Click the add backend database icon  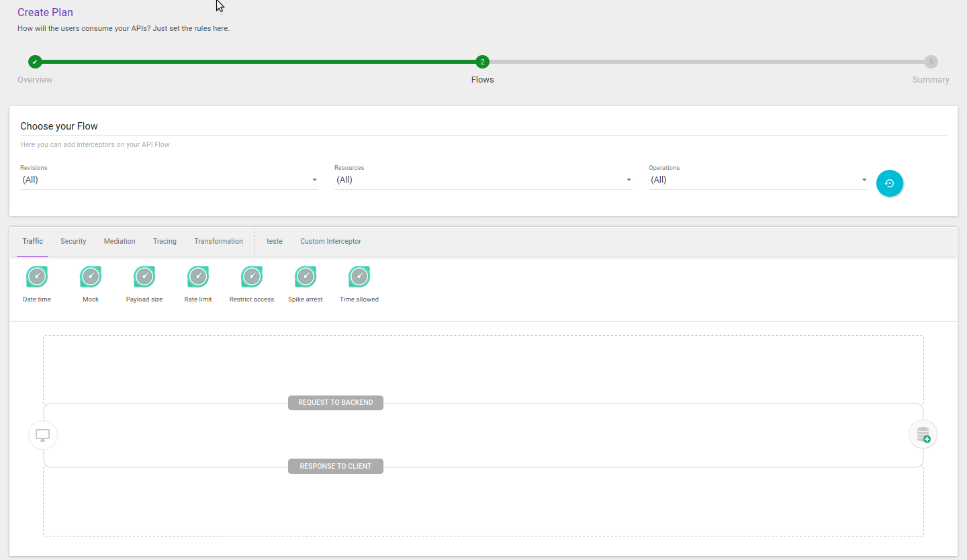tap(923, 434)
